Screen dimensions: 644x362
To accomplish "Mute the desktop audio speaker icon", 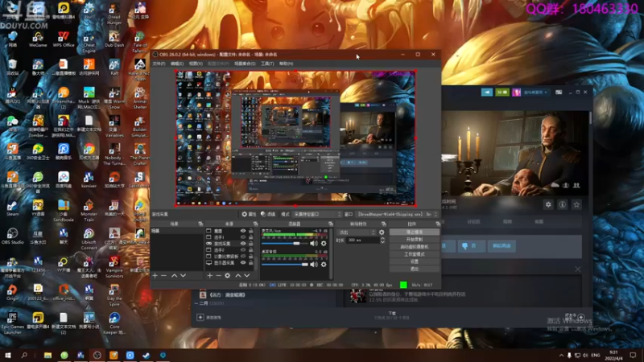I will pyautogui.click(x=314, y=265).
